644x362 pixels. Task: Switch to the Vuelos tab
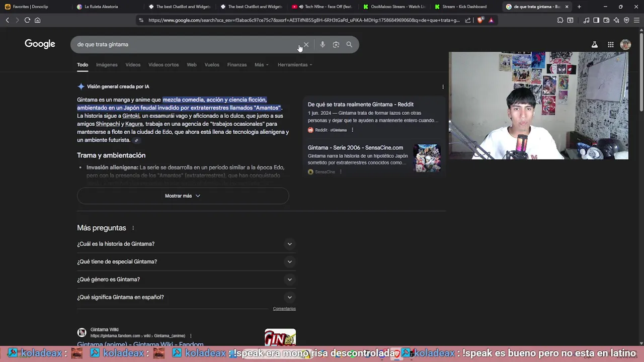tap(212, 64)
